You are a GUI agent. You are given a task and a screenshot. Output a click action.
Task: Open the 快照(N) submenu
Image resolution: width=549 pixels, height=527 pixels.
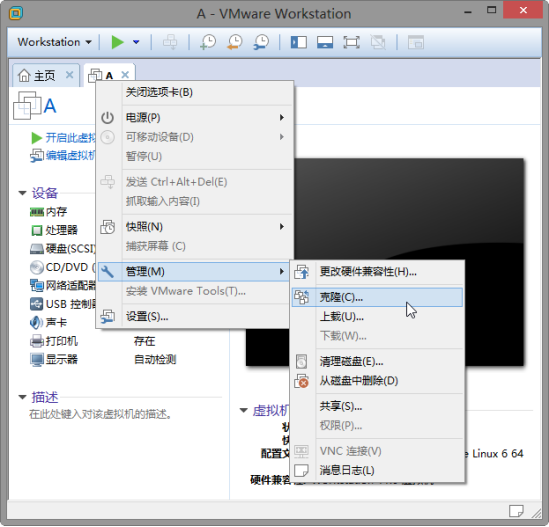pyautogui.click(x=194, y=227)
